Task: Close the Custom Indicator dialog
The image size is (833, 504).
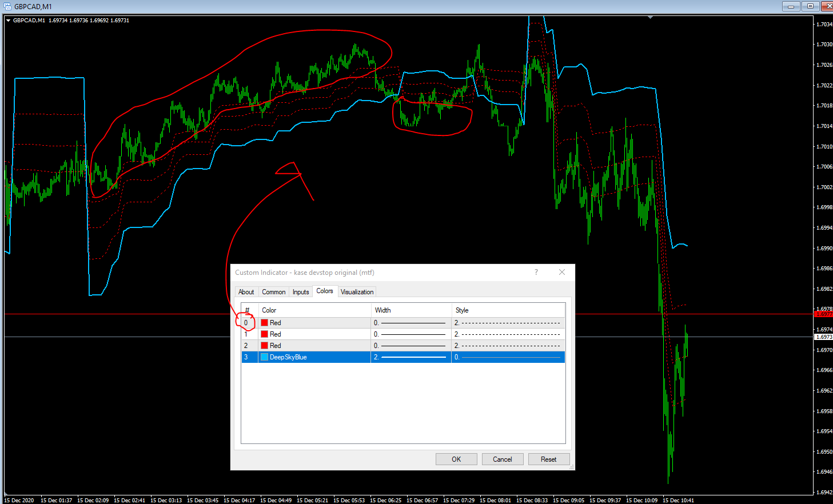Action: point(561,272)
